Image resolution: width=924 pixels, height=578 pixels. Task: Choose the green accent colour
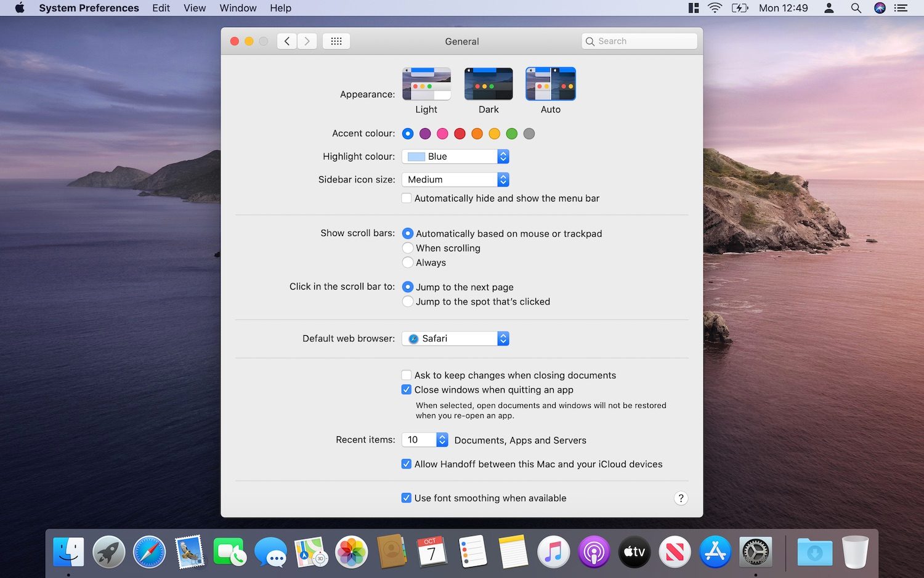click(x=511, y=134)
